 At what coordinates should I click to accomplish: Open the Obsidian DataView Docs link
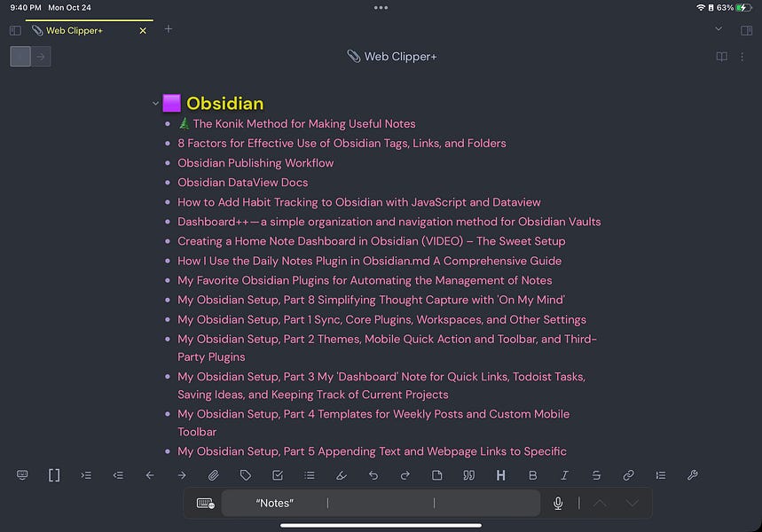click(x=240, y=182)
